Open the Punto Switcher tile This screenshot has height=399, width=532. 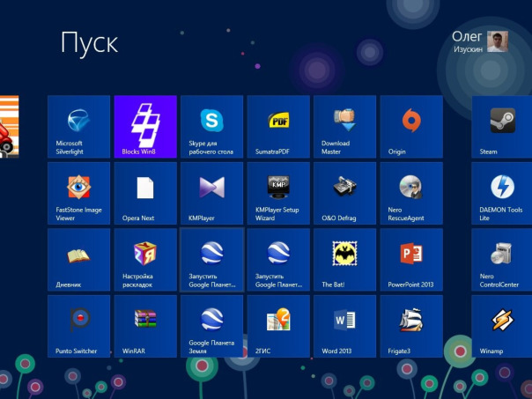[78, 326]
